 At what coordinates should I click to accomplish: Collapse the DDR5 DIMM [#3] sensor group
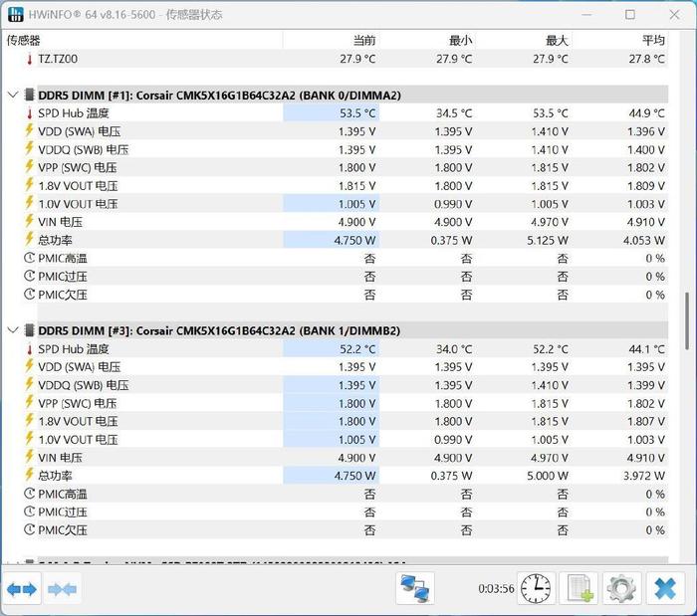tap(13, 330)
